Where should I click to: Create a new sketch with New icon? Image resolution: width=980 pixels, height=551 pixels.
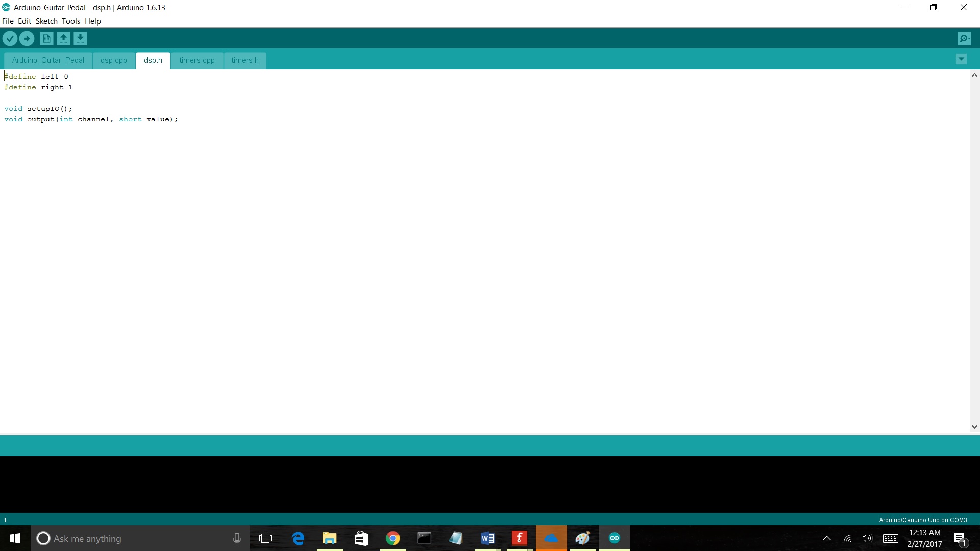(x=46, y=38)
